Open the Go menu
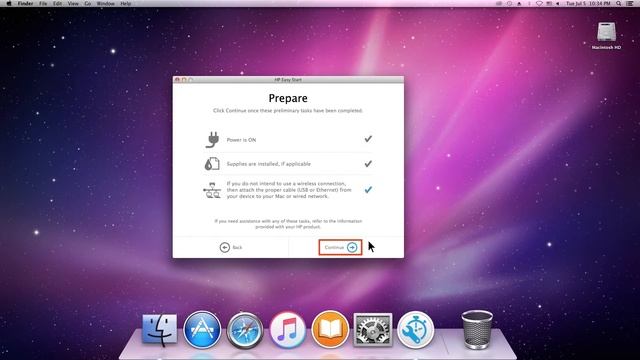This screenshot has width=640, height=360. coord(88,3)
